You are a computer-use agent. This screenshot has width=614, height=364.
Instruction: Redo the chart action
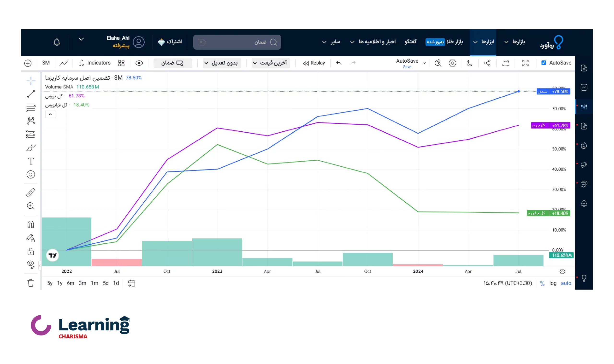click(353, 63)
